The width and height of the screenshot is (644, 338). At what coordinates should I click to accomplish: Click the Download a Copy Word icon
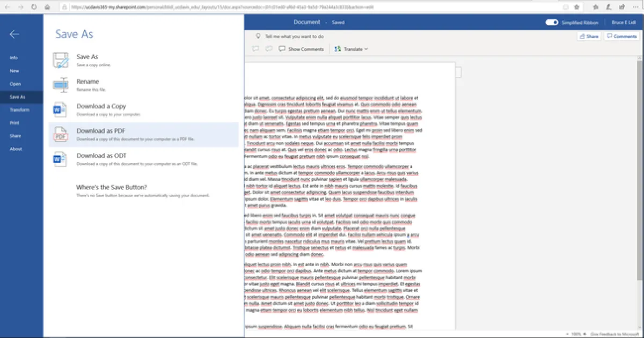pos(60,109)
